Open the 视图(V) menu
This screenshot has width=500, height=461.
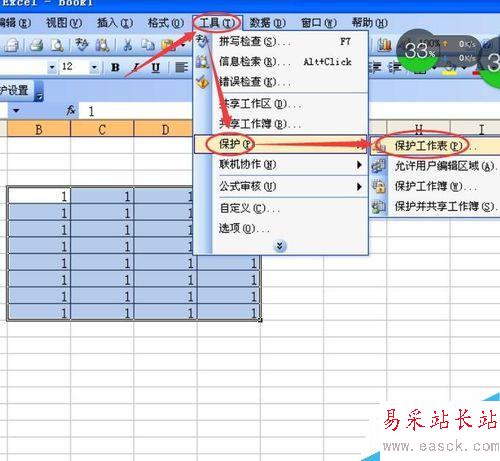pos(64,23)
